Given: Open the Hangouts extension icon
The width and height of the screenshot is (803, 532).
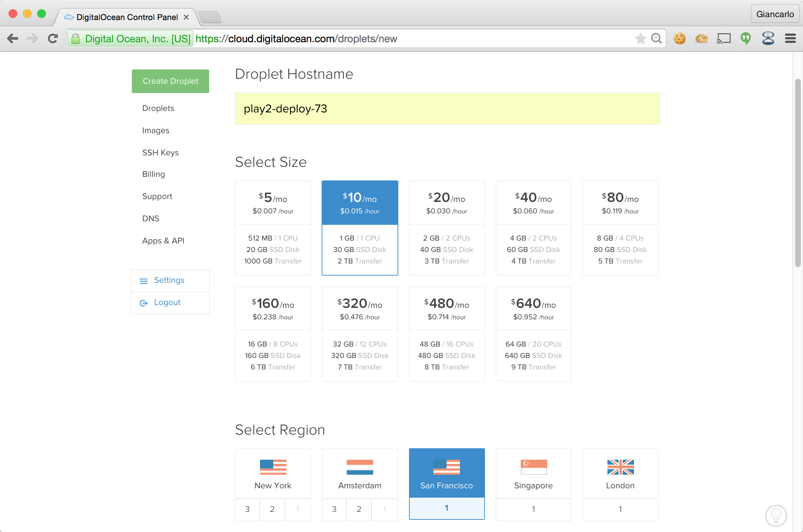Looking at the screenshot, I should click(746, 38).
